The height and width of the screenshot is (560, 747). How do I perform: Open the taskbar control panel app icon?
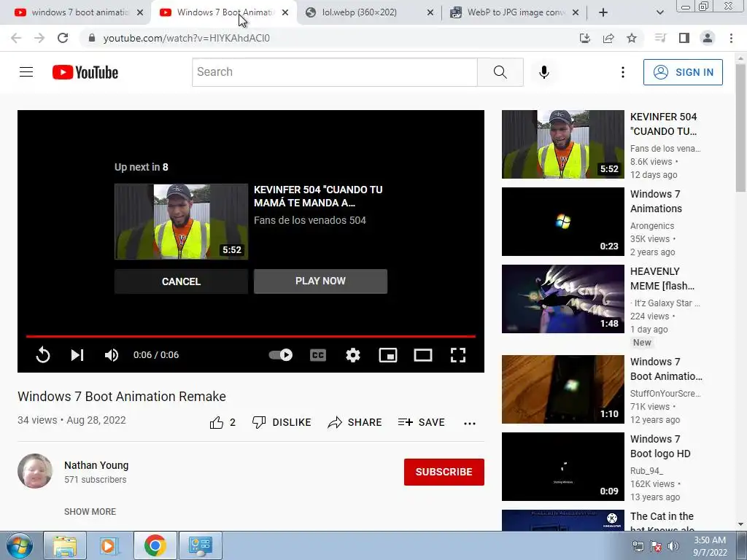pos(200,545)
